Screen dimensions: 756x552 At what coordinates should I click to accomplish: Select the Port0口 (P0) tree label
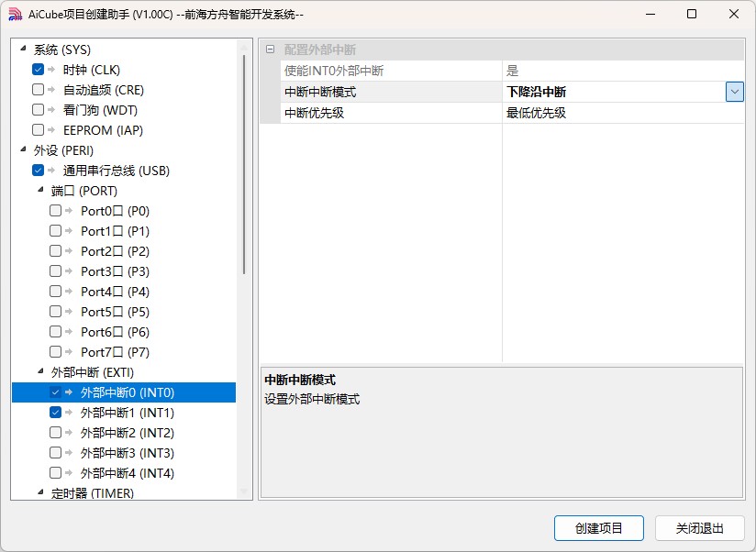tap(115, 211)
